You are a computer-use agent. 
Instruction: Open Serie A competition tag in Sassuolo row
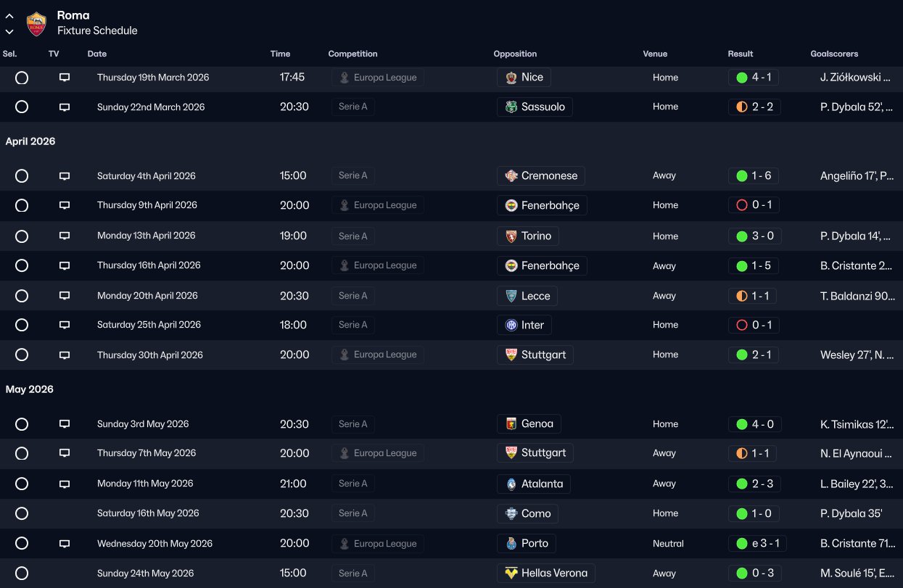353,107
